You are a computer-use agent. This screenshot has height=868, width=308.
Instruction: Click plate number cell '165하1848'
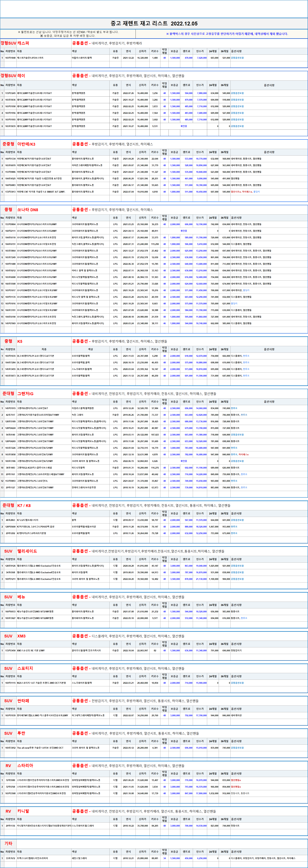pyautogui.click(x=10, y=58)
